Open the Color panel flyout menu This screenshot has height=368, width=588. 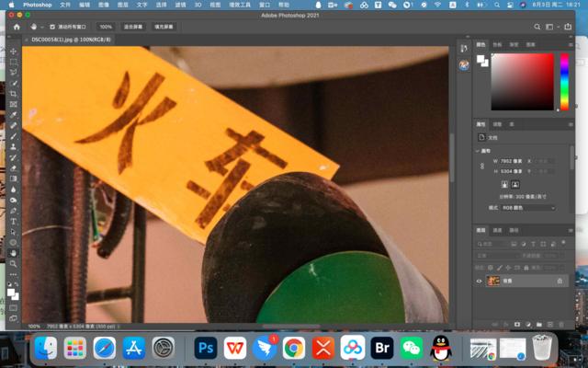571,45
